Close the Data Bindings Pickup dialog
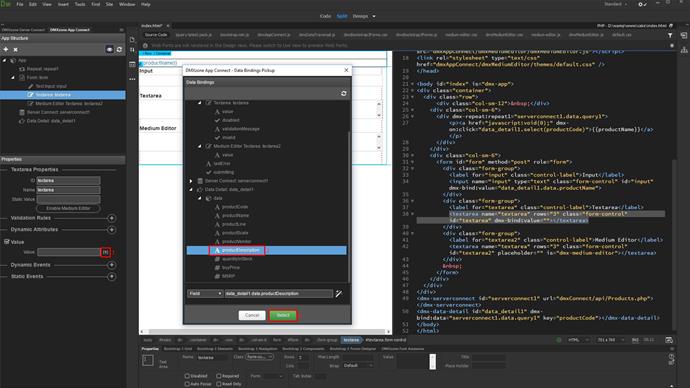 pos(346,70)
